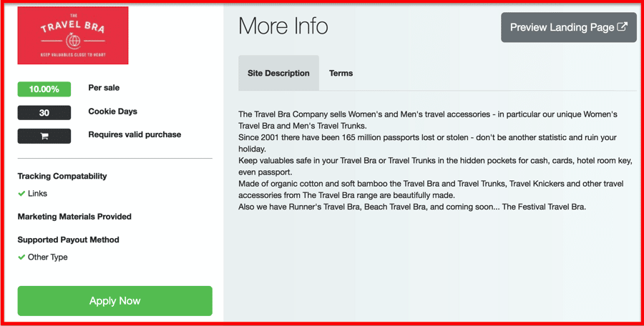
Task: Open the Preview Landing Page button
Action: 568,27
